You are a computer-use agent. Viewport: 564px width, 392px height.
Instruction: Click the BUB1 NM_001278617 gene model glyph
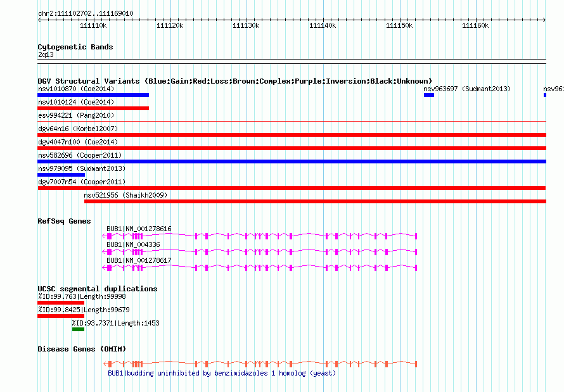(x=260, y=268)
